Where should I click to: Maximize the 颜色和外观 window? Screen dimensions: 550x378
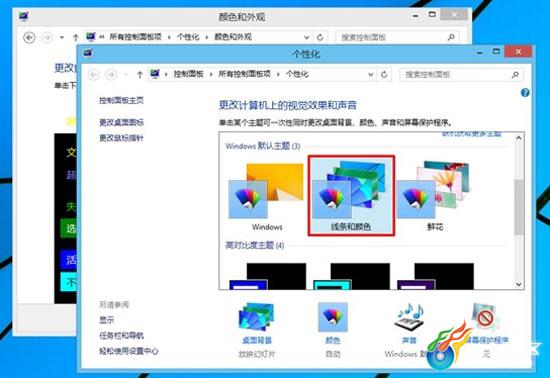point(432,14)
